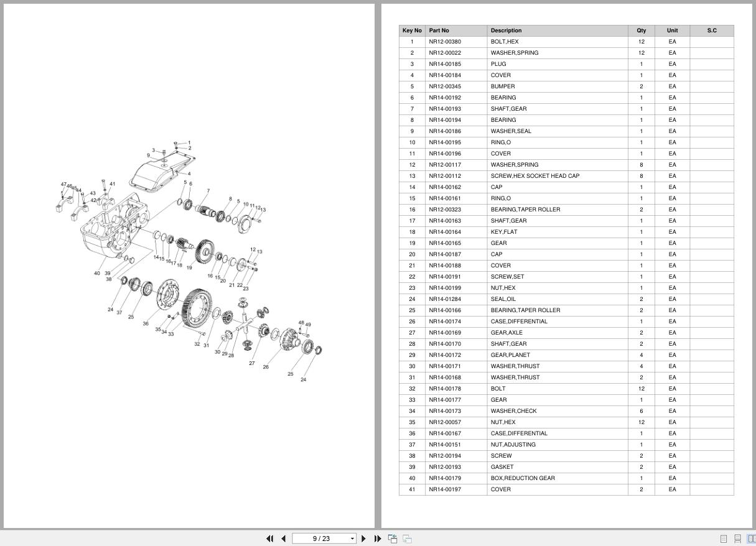This screenshot has height=546, width=756.
Task: Select part number NR14-00184
Action: [x=445, y=75]
